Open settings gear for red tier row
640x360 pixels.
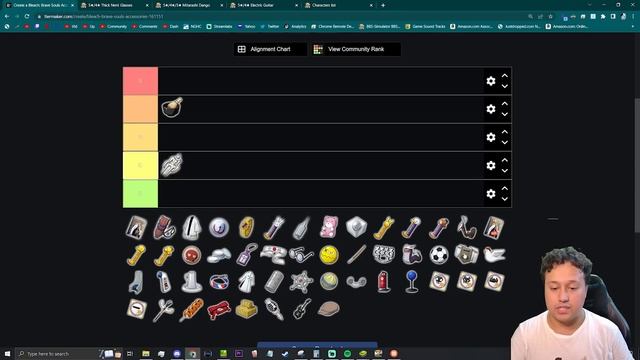point(491,81)
